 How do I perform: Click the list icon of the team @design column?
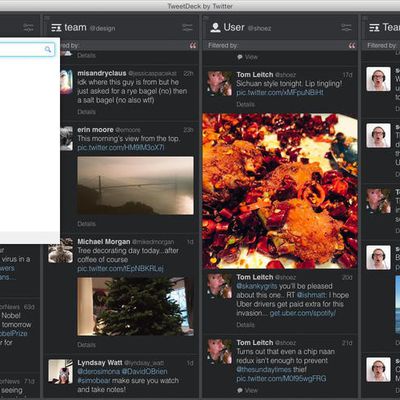click(56, 28)
